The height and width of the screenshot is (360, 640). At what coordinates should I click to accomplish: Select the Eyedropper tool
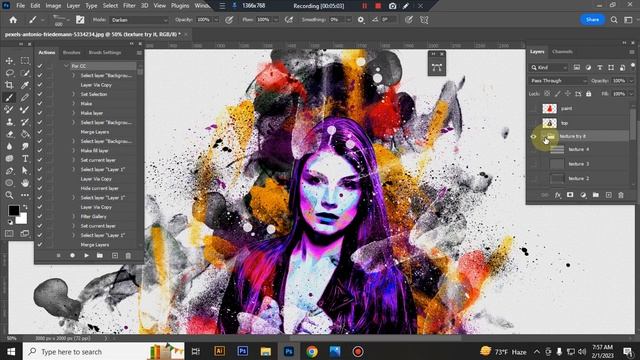pyautogui.click(x=25, y=85)
